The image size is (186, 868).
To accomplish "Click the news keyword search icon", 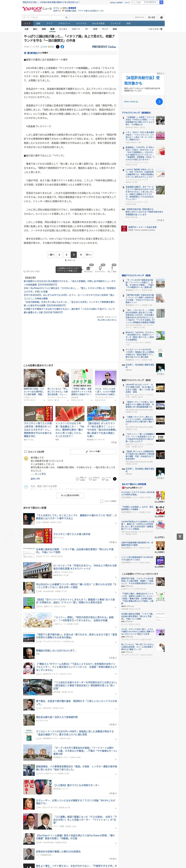I will click(x=66, y=17).
